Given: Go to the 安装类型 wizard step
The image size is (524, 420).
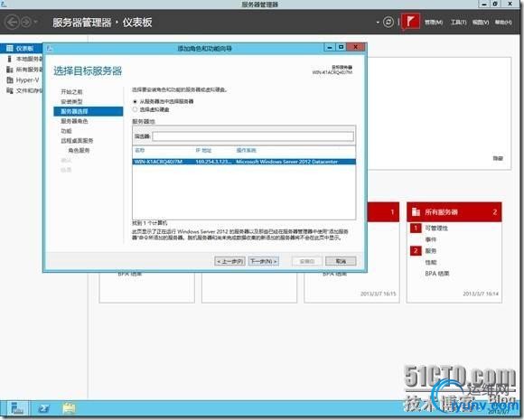Looking at the screenshot, I should (x=71, y=101).
